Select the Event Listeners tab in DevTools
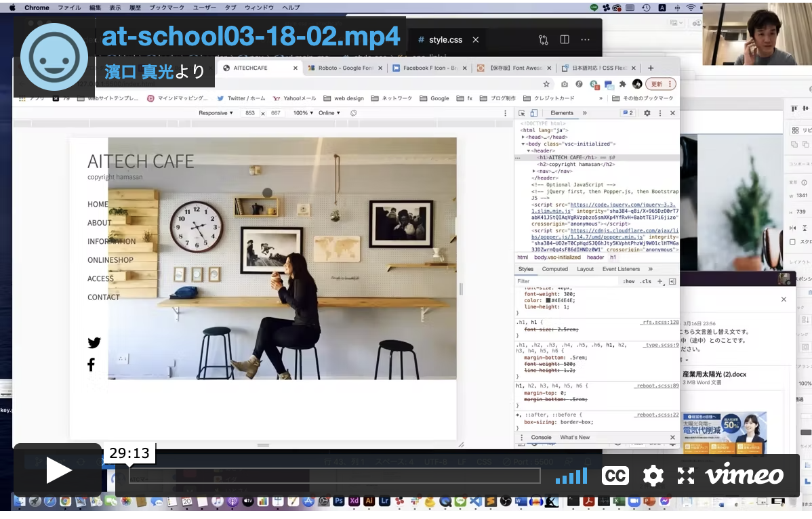Image resolution: width=812 pixels, height=519 pixels. click(621, 269)
